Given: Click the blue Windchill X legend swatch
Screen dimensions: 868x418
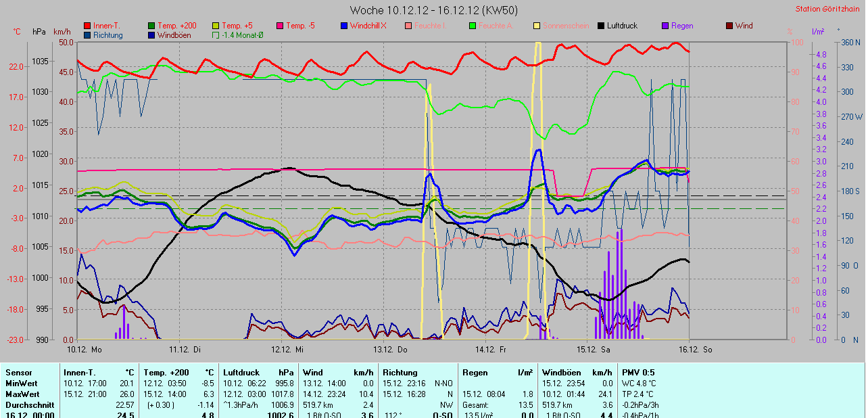Looking at the screenshot, I should [344, 26].
